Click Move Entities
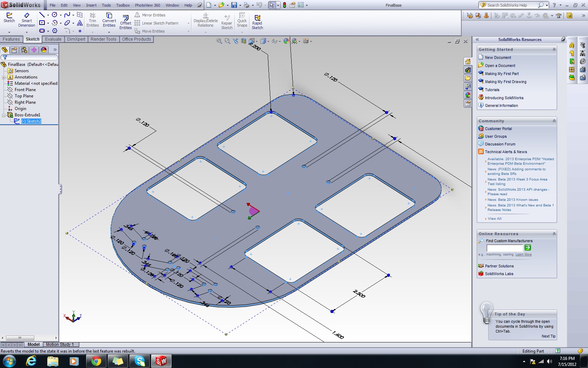This screenshot has height=368, width=588. click(149, 31)
